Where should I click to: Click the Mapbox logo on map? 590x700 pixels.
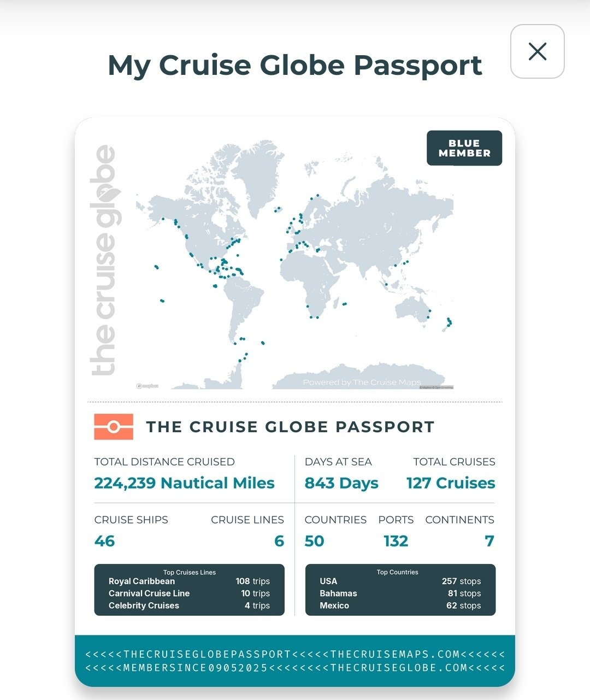147,386
